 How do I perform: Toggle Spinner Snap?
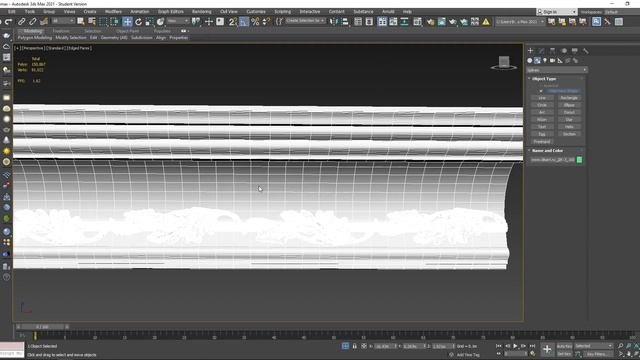266,22
